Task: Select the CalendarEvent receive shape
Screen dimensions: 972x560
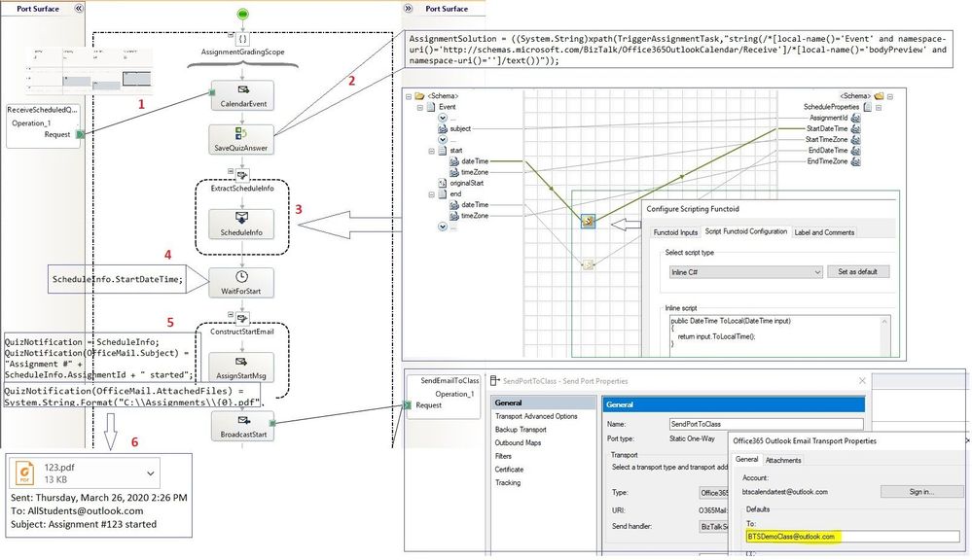Action: pos(242,95)
